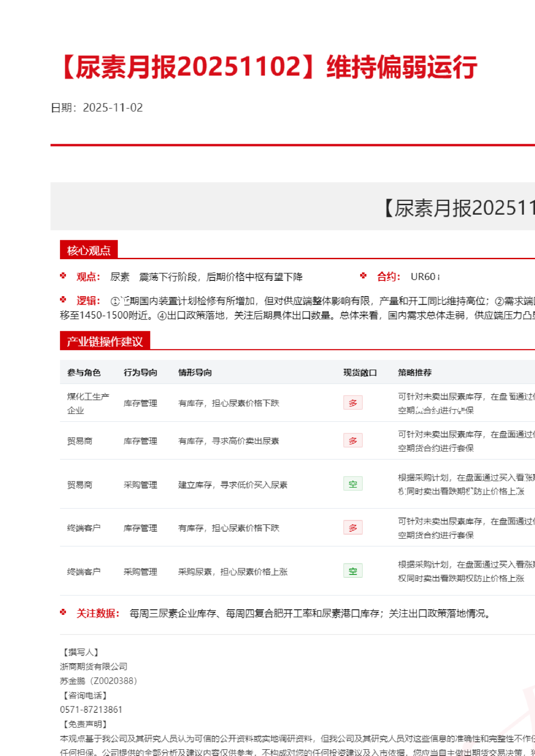
Task: Click 浙商期货有限公司 company name
Action: point(94,666)
